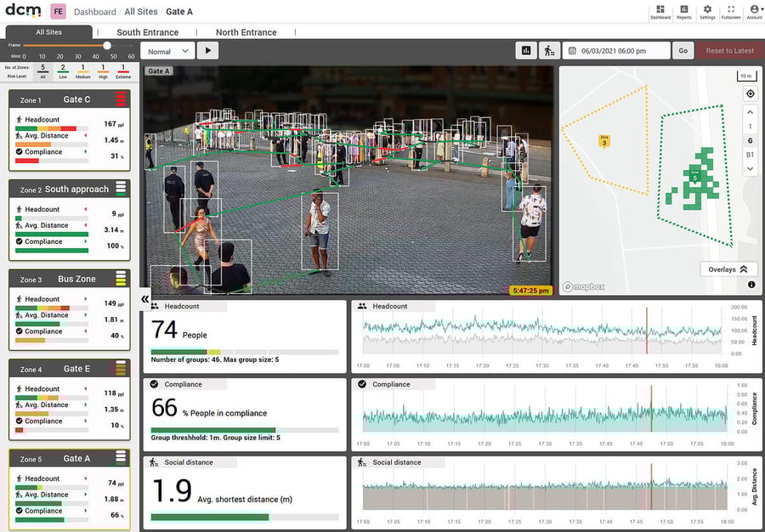
Task: Expand the Overlays panel on map
Action: tap(728, 269)
